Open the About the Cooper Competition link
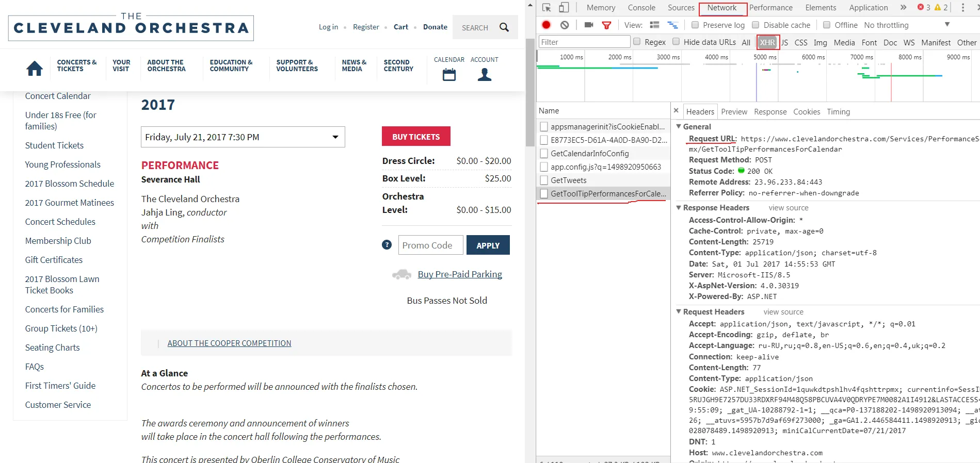The image size is (980, 463). (229, 343)
